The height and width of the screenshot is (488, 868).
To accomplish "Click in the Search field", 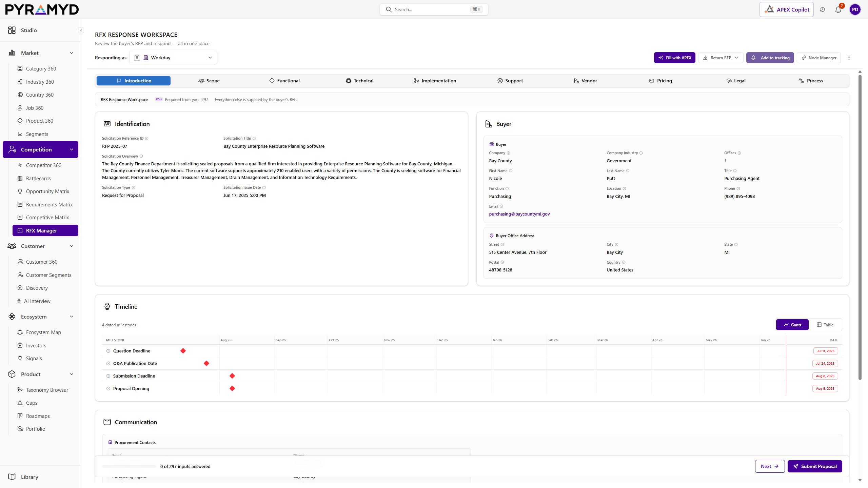I will pyautogui.click(x=434, y=9).
